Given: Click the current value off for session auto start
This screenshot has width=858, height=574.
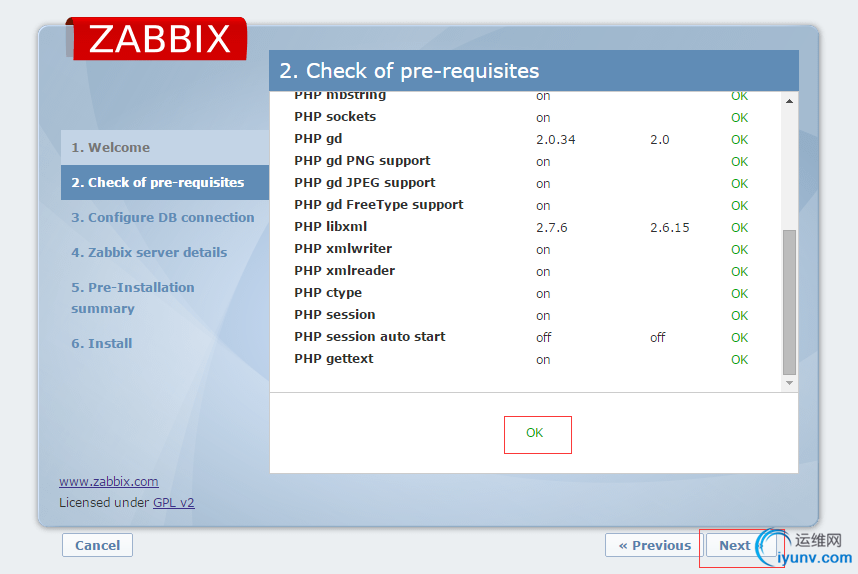Looking at the screenshot, I should 543,338.
